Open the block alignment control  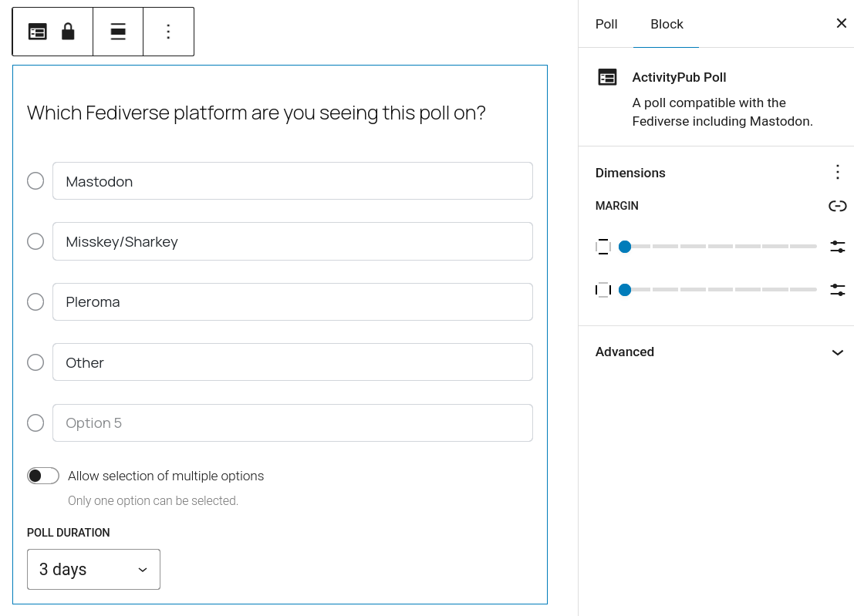coord(118,32)
